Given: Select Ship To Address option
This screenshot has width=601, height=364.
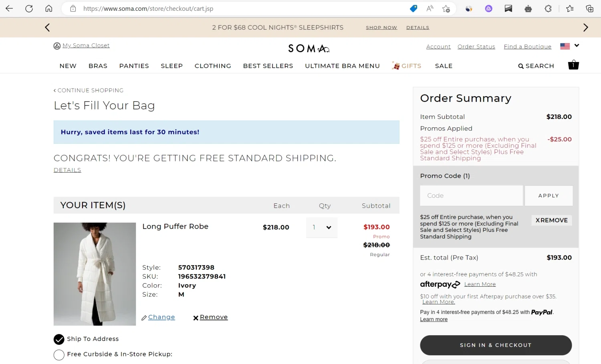Looking at the screenshot, I should 59,340.
